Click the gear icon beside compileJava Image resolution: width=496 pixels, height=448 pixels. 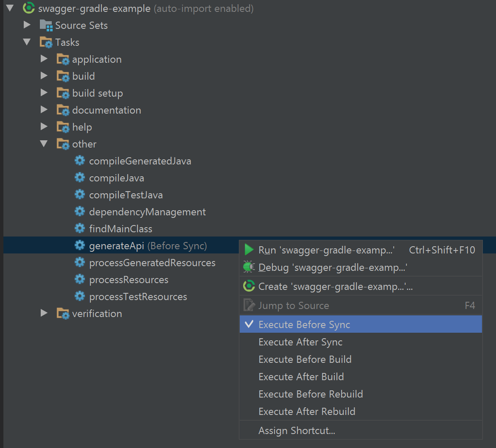pos(80,178)
